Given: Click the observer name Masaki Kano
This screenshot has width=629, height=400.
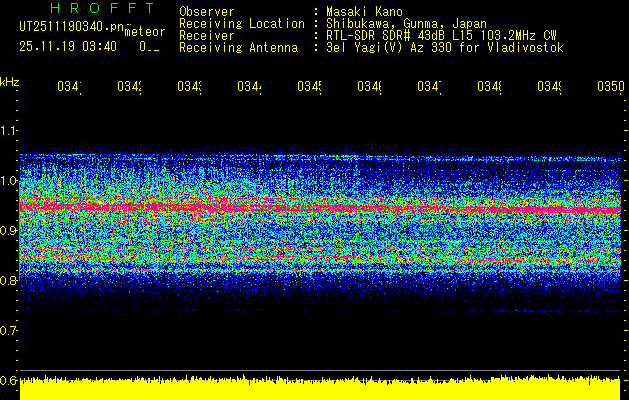Looking at the screenshot, I should point(364,11).
